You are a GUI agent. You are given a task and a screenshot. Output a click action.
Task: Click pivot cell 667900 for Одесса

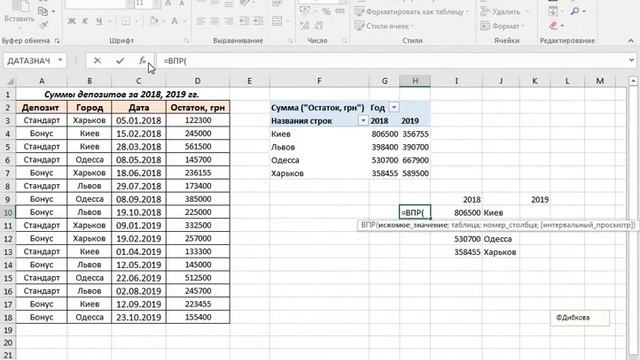(x=415, y=160)
